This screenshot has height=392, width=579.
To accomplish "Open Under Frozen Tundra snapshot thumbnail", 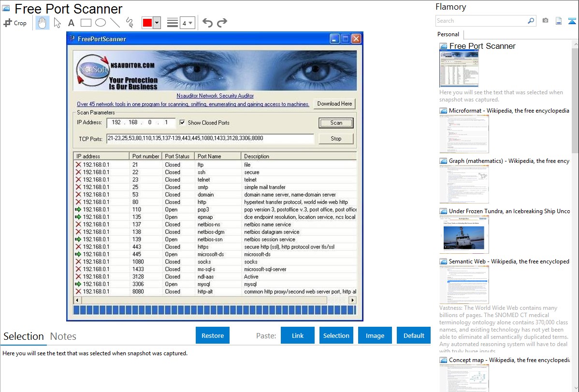I will coord(464,234).
